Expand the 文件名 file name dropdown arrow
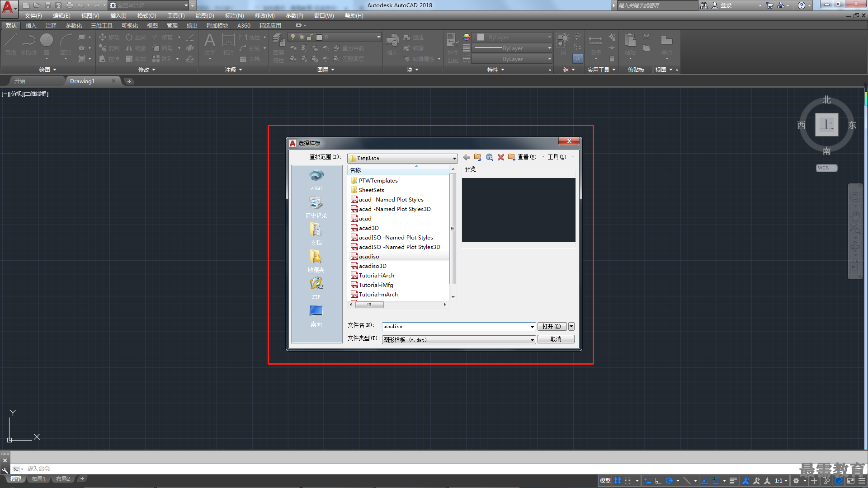This screenshot has width=868, height=488. click(x=532, y=327)
